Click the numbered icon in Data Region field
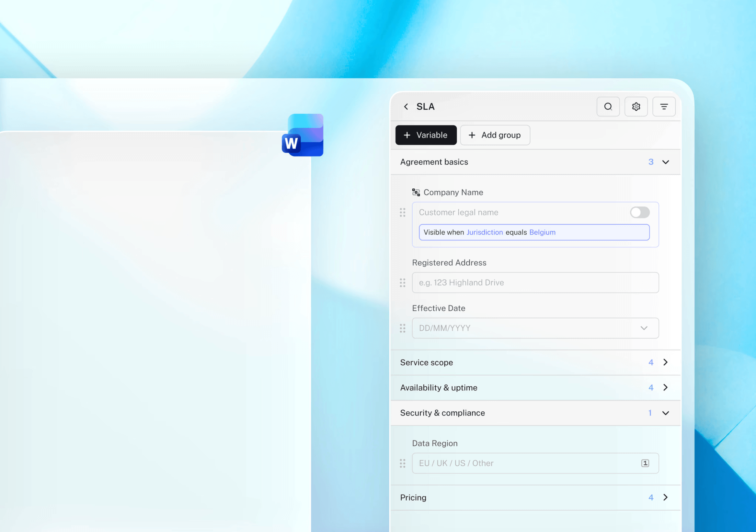 tap(645, 463)
